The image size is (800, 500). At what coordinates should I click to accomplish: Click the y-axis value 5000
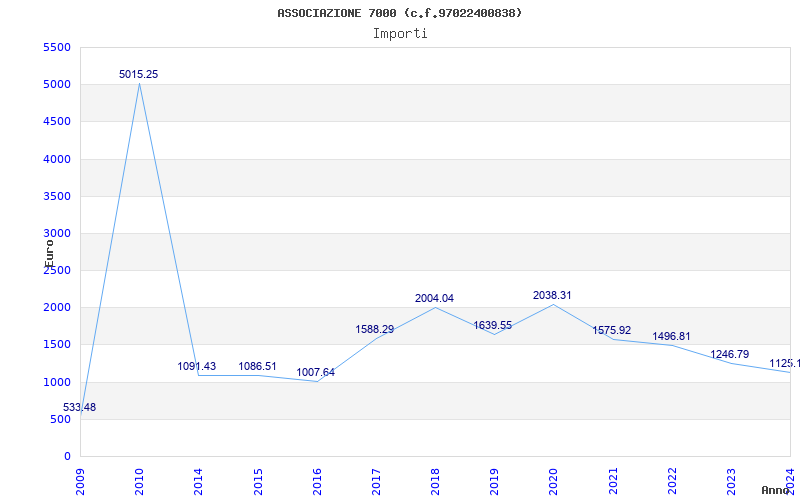tap(57, 85)
